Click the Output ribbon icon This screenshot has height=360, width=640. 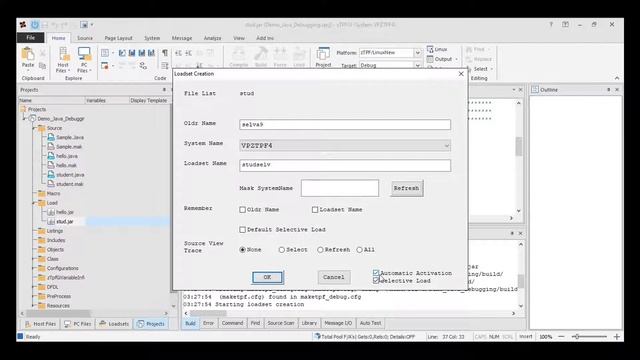coord(430,59)
